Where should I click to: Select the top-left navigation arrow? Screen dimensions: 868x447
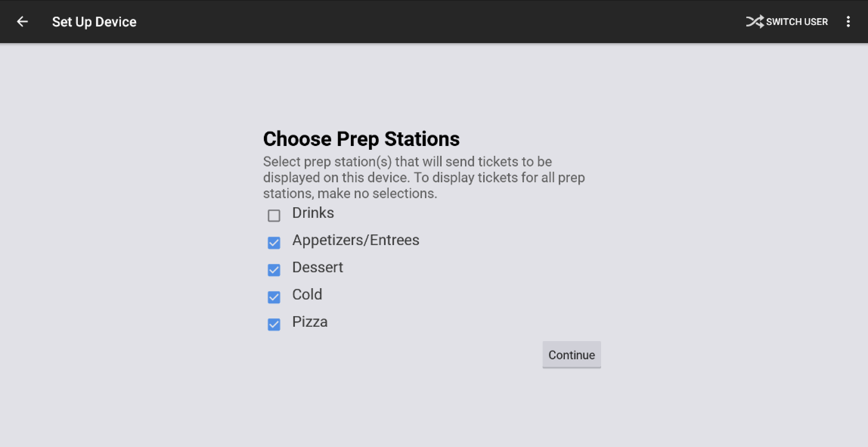pyautogui.click(x=22, y=22)
